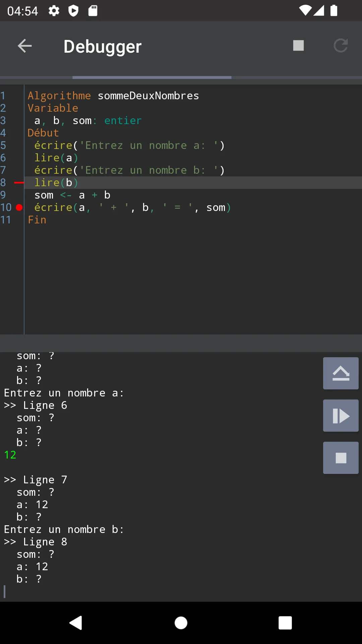Open settings gear in status bar

click(54, 11)
